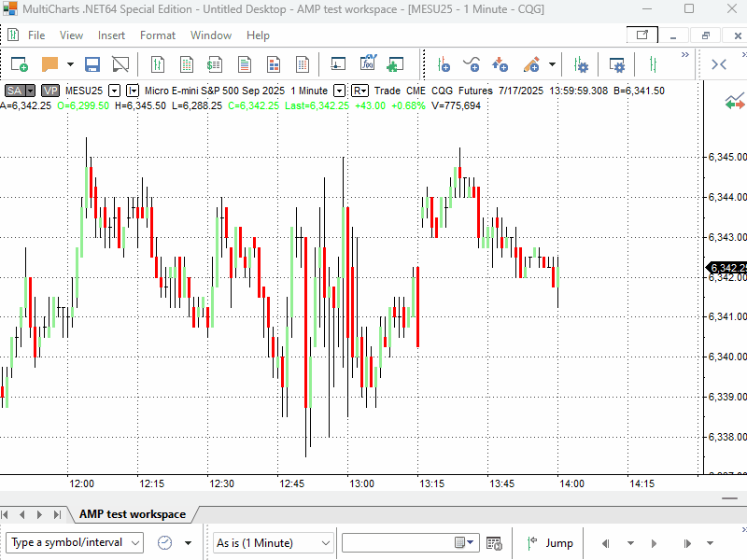747x560 pixels.
Task: Open the Insert menu
Action: 111,35
